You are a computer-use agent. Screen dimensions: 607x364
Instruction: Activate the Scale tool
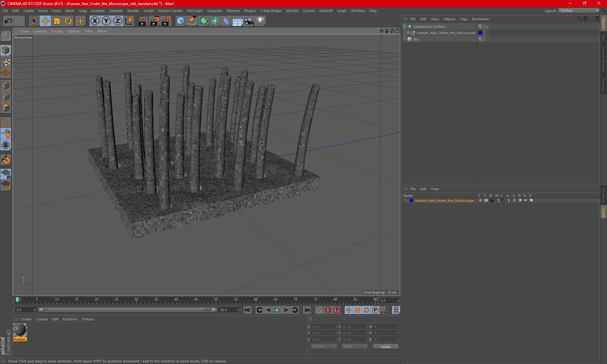point(57,21)
